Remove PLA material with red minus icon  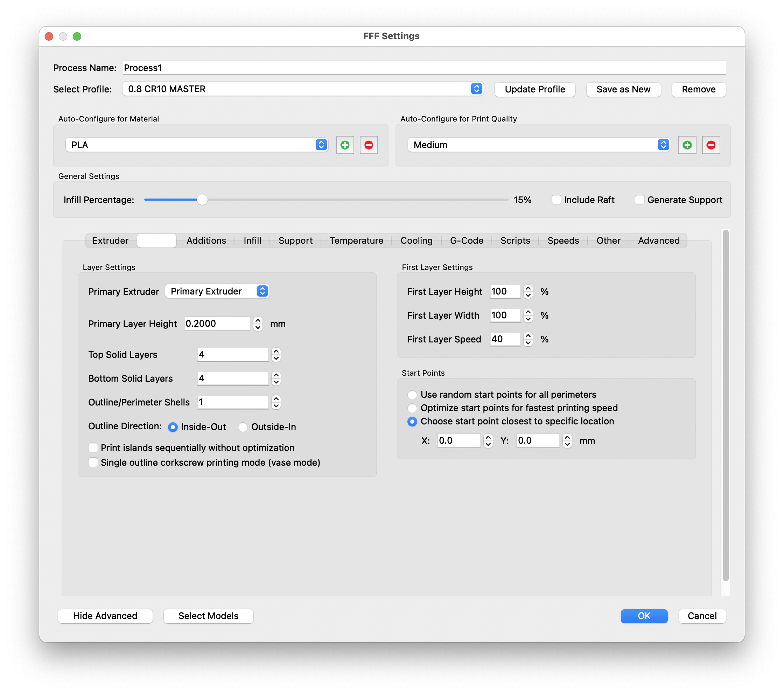369,145
